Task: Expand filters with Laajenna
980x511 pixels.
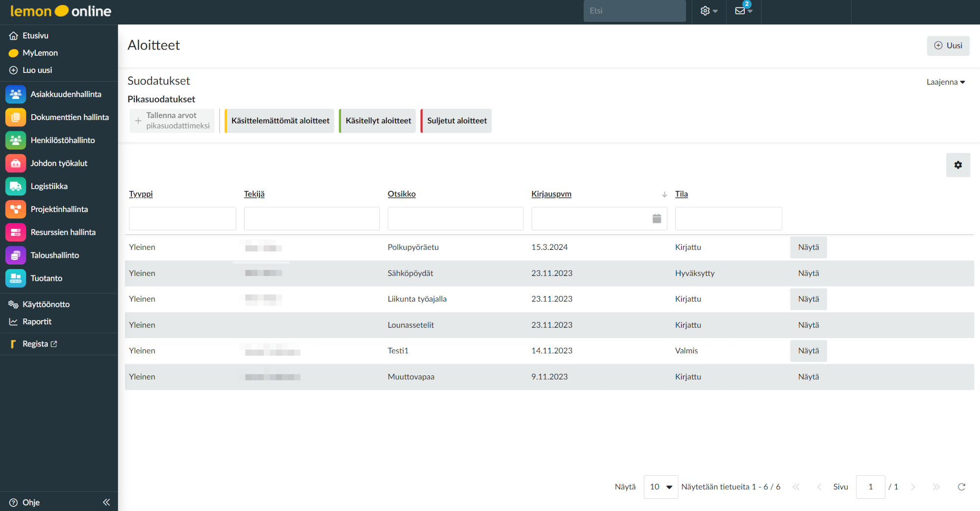Action: tap(945, 82)
